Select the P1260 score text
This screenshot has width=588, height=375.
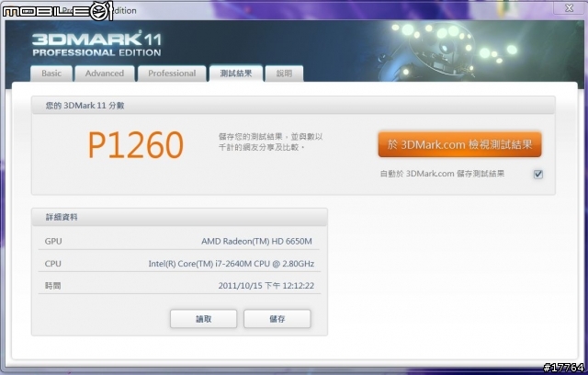pyautogui.click(x=136, y=144)
